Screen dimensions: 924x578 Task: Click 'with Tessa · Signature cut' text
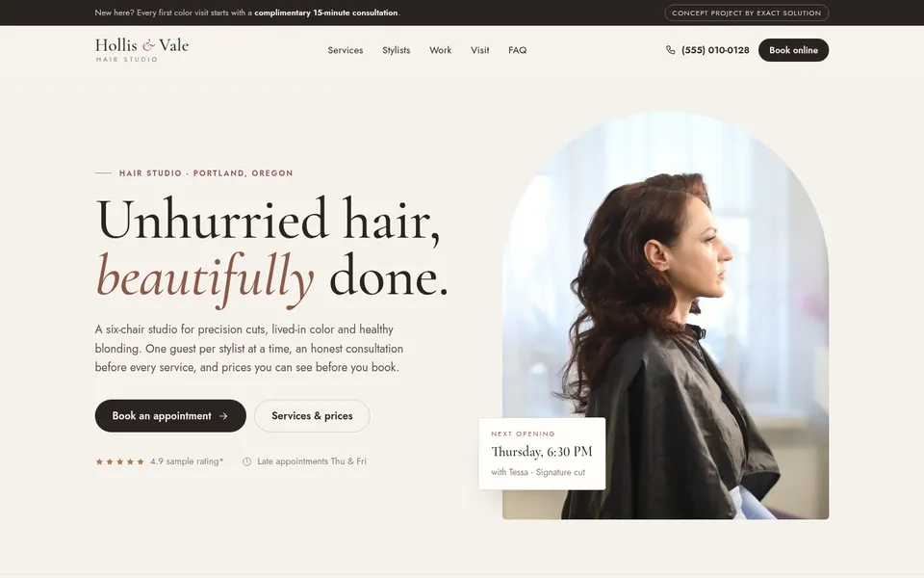click(538, 472)
